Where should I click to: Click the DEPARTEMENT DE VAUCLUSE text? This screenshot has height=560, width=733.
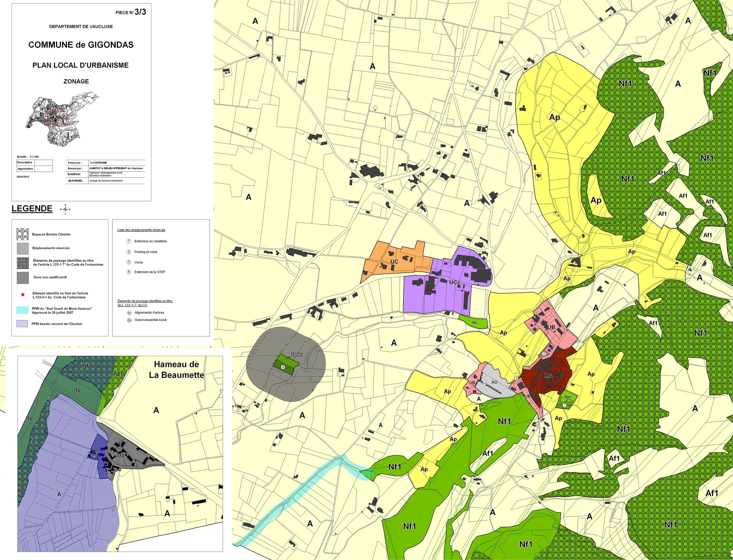(x=81, y=26)
